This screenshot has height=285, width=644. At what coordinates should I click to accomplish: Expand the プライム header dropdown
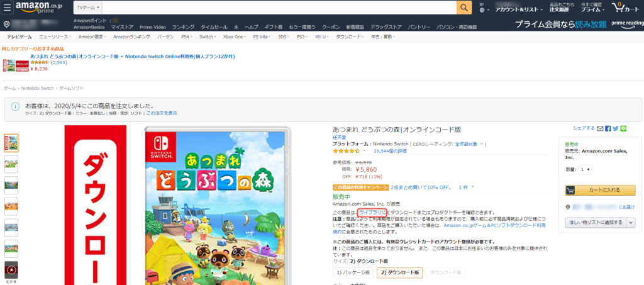592,9
